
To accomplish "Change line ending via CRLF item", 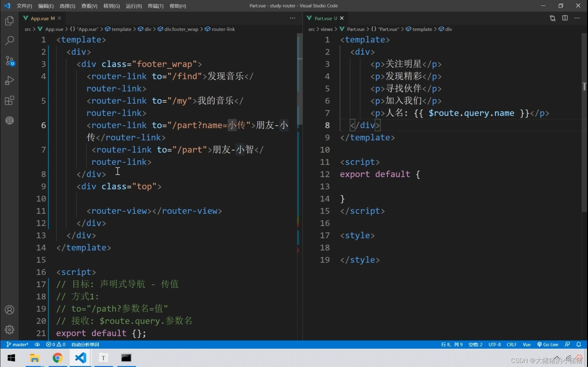I will [512, 345].
